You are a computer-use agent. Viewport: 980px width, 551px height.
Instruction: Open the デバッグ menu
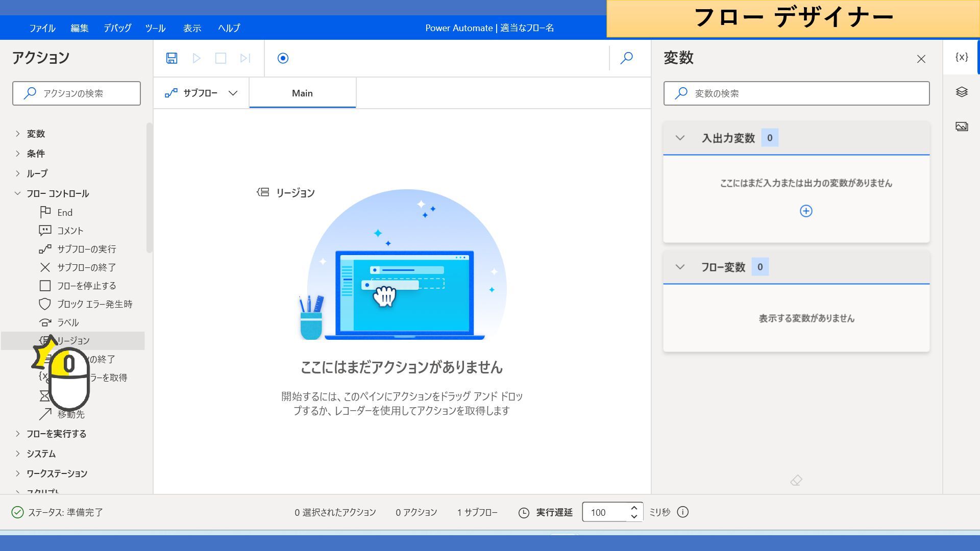click(x=117, y=28)
